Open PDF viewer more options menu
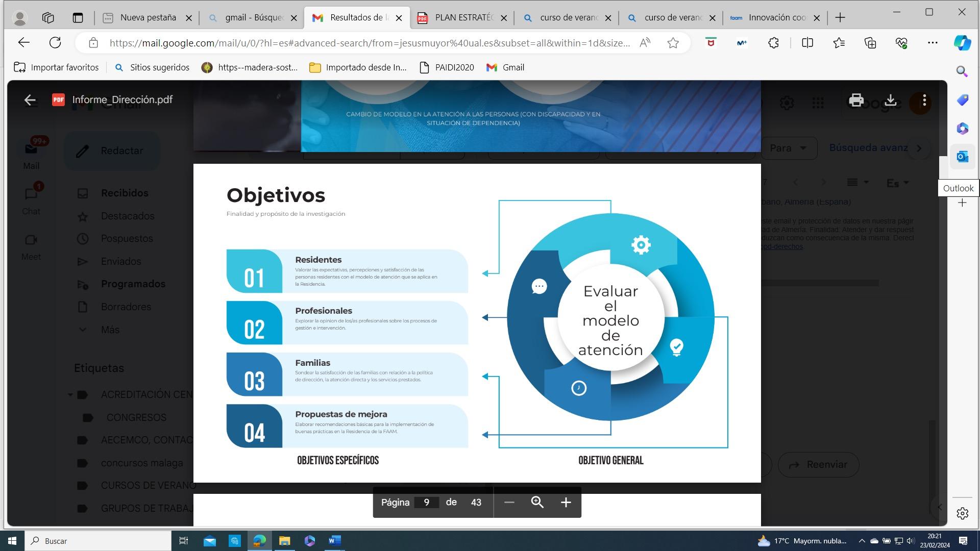Viewport: 980px width, 551px height. click(x=924, y=101)
